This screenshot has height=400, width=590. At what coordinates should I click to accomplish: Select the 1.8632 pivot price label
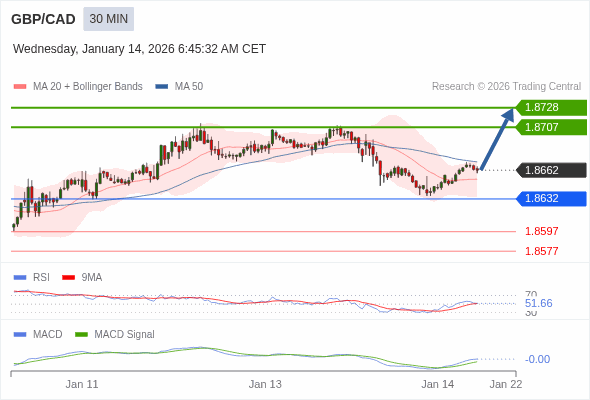551,199
